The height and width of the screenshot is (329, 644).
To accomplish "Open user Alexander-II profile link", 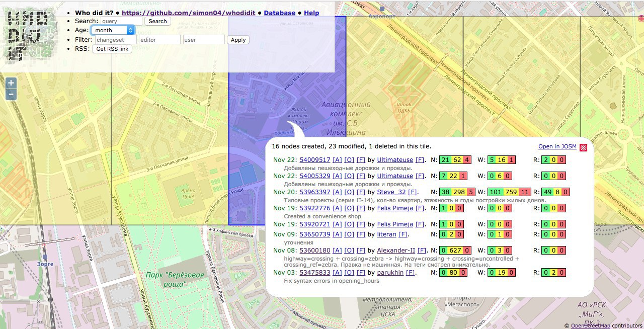I will pos(396,250).
